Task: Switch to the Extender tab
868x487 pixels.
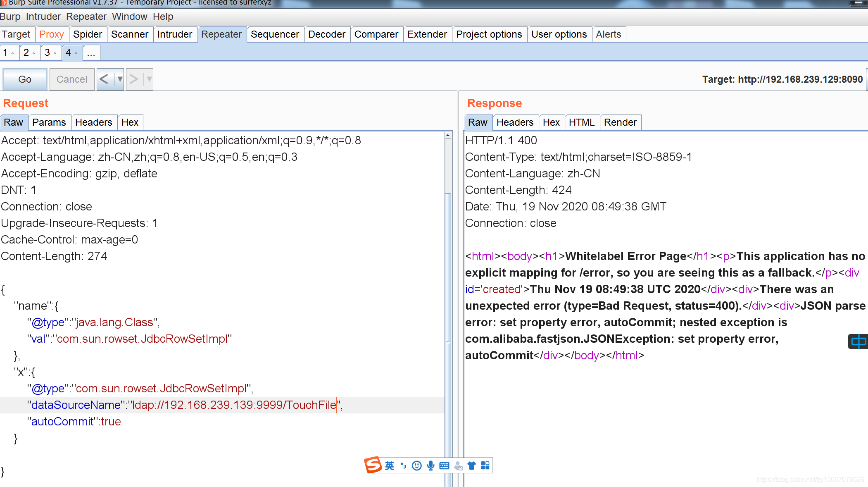Action: tap(427, 34)
